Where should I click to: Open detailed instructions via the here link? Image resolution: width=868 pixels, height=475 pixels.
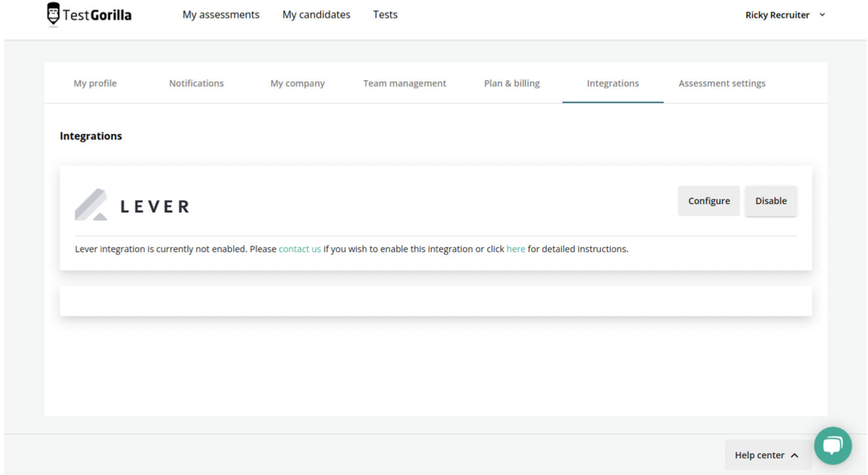pyautogui.click(x=516, y=249)
